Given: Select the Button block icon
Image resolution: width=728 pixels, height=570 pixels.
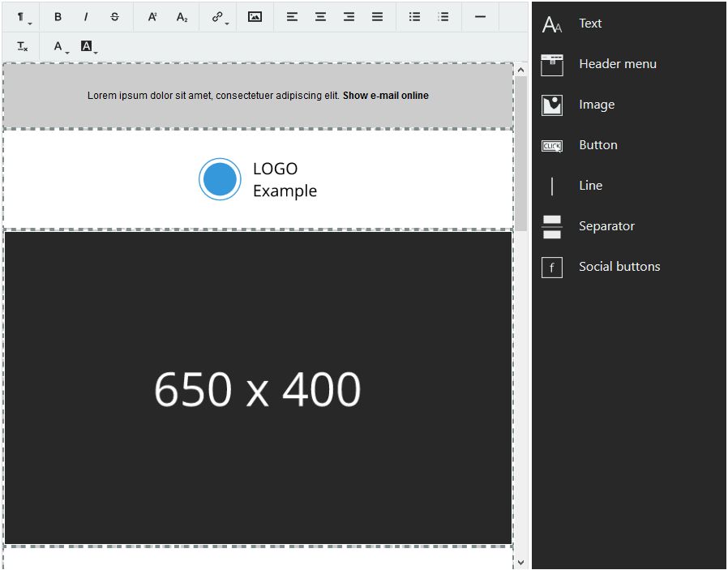Looking at the screenshot, I should 552,146.
